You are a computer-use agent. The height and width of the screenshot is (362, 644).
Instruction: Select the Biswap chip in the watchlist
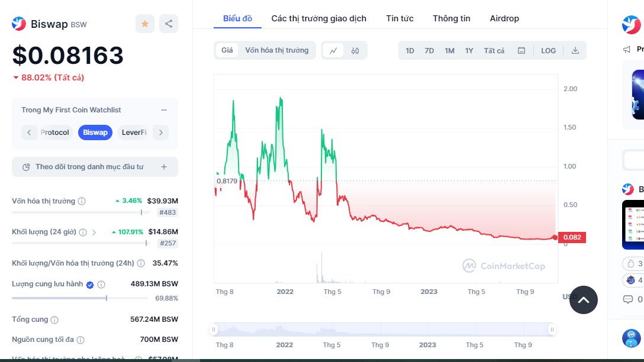95,132
